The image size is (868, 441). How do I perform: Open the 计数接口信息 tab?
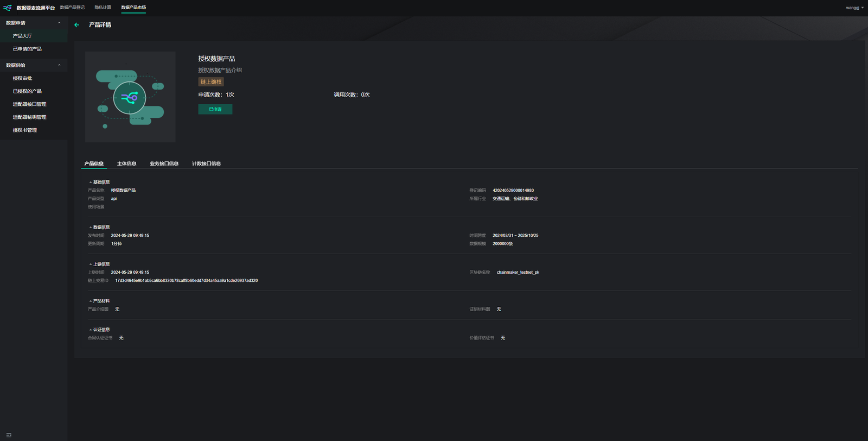click(x=206, y=163)
